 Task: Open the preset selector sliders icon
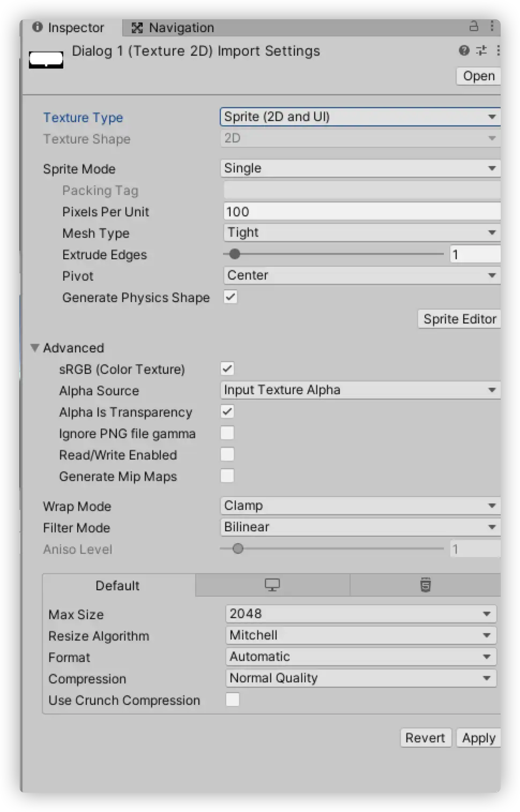481,50
